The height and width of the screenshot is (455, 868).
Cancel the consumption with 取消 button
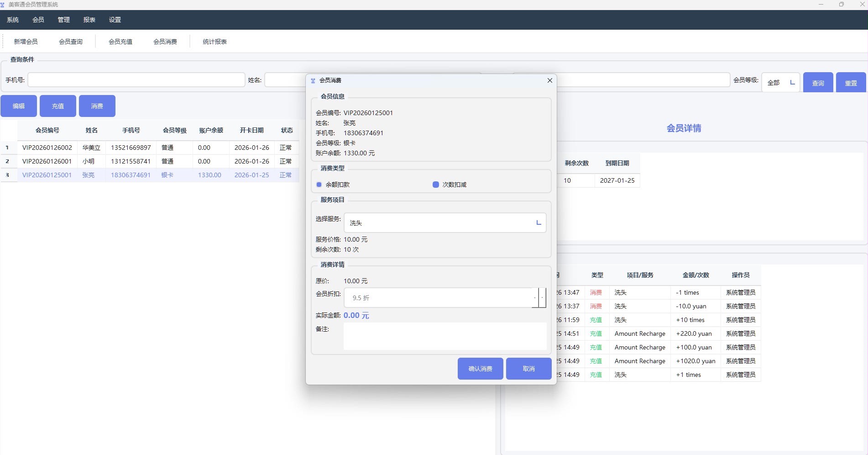point(528,369)
